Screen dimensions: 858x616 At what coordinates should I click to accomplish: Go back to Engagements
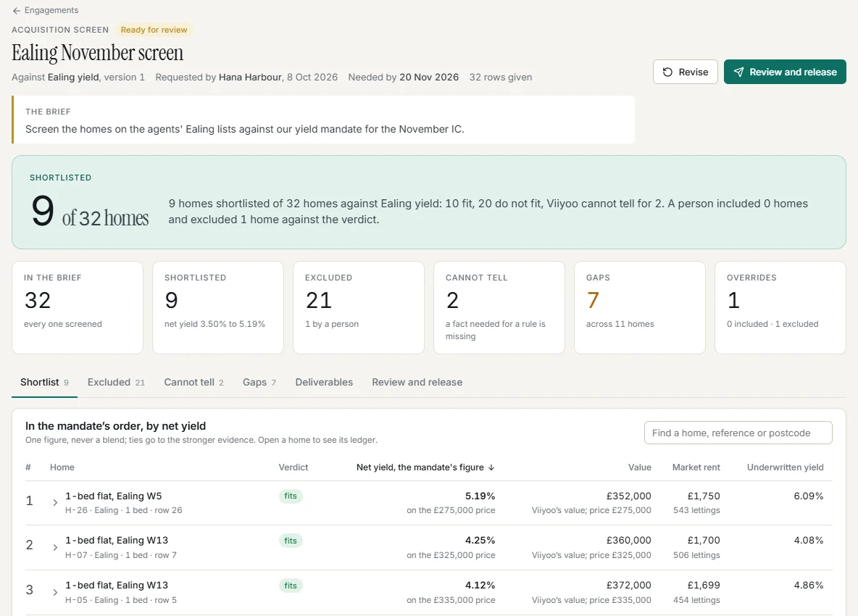click(x=46, y=10)
